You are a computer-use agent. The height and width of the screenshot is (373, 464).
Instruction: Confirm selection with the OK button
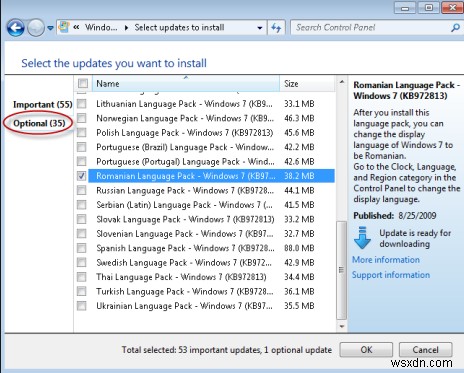(366, 350)
